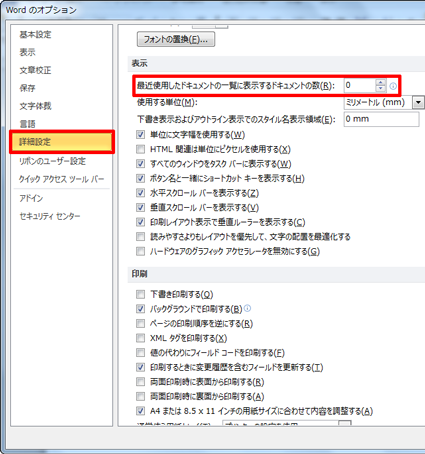Viewport: 425px width, 454px height.
Task: Enable 両面印刷時に裏面から印刷する checkbox
Action: coord(140,396)
